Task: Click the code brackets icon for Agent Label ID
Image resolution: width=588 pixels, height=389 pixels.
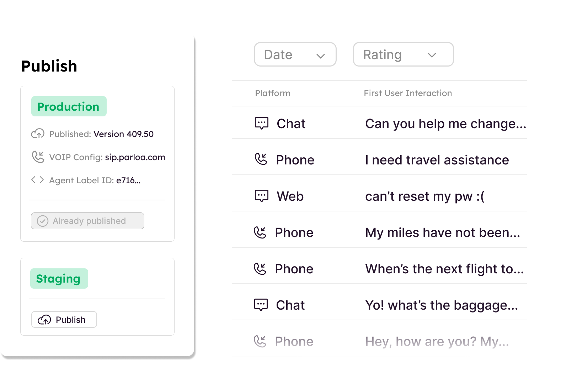Action: pyautogui.click(x=37, y=180)
